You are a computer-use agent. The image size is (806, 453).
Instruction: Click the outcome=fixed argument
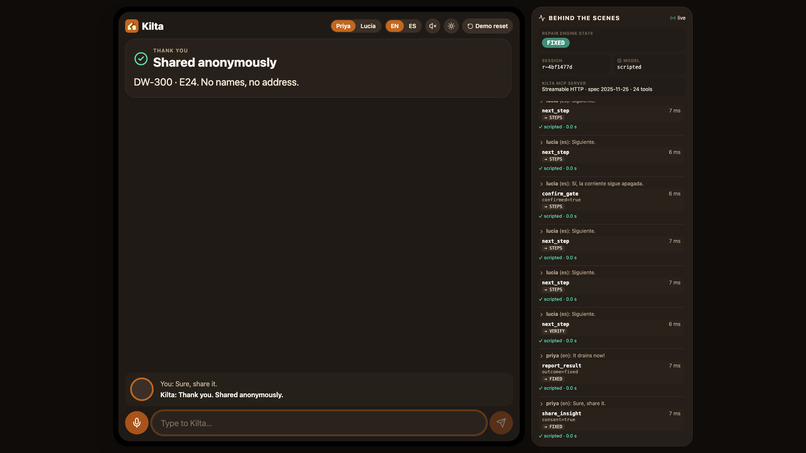click(560, 372)
